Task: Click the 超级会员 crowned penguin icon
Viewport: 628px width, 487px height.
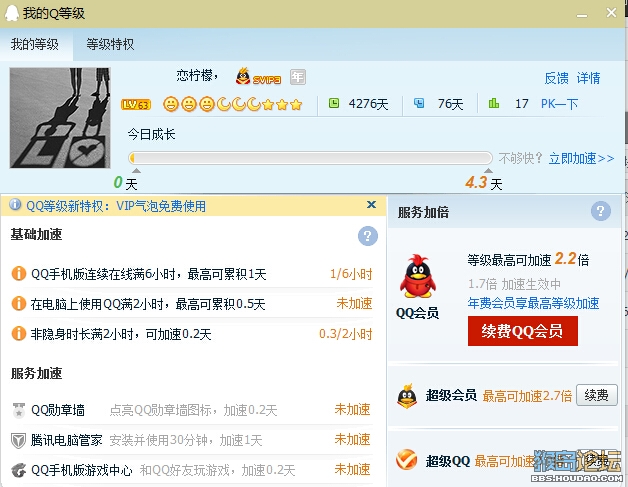Action: (x=407, y=396)
